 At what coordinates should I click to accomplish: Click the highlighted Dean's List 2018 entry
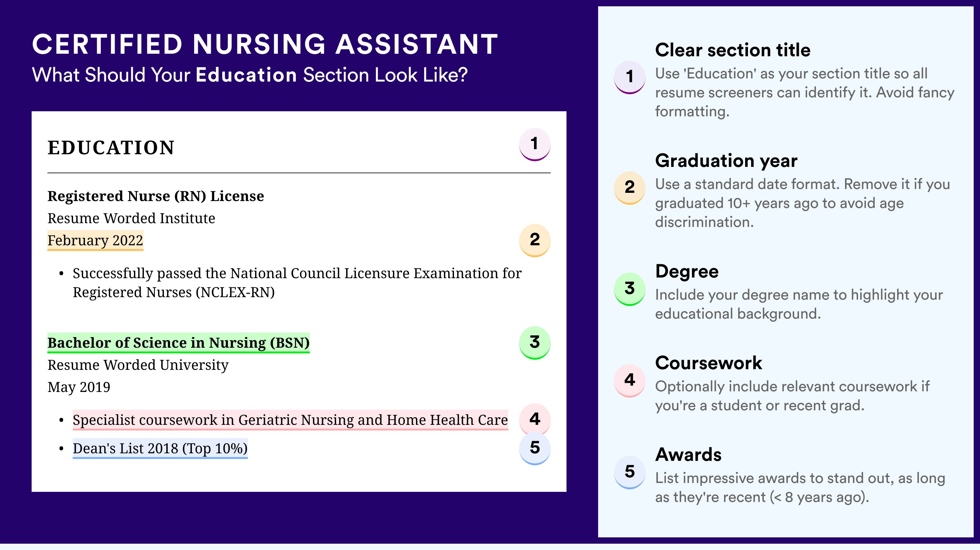tap(160, 449)
